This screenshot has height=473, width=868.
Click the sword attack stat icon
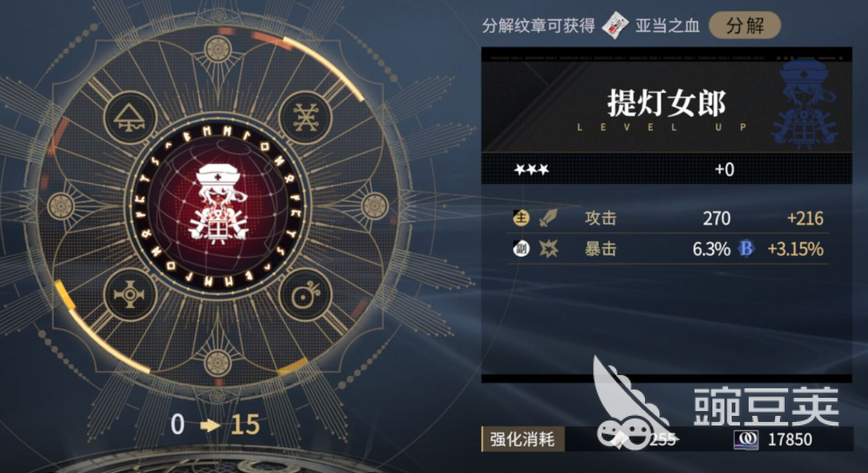(x=549, y=219)
